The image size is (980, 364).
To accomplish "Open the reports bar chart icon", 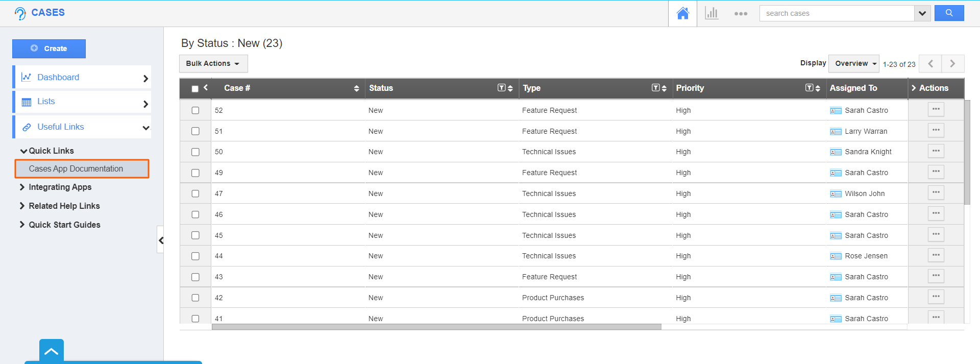I will coord(712,13).
